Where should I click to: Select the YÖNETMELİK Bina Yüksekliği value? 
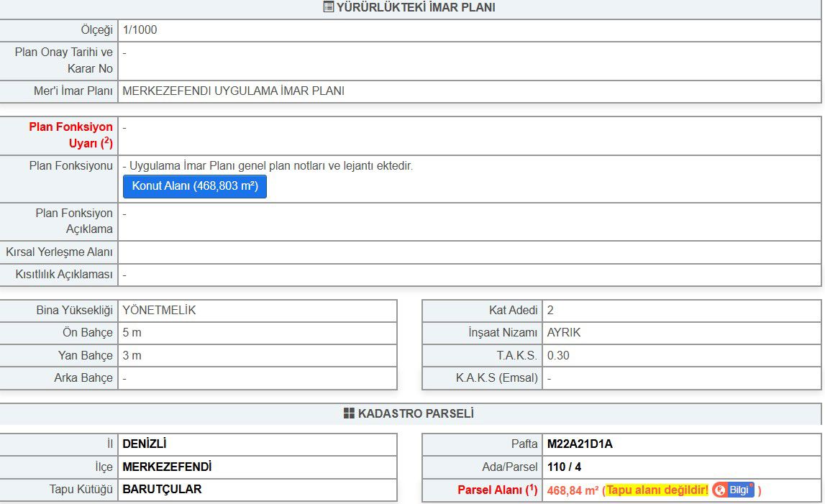click(159, 311)
